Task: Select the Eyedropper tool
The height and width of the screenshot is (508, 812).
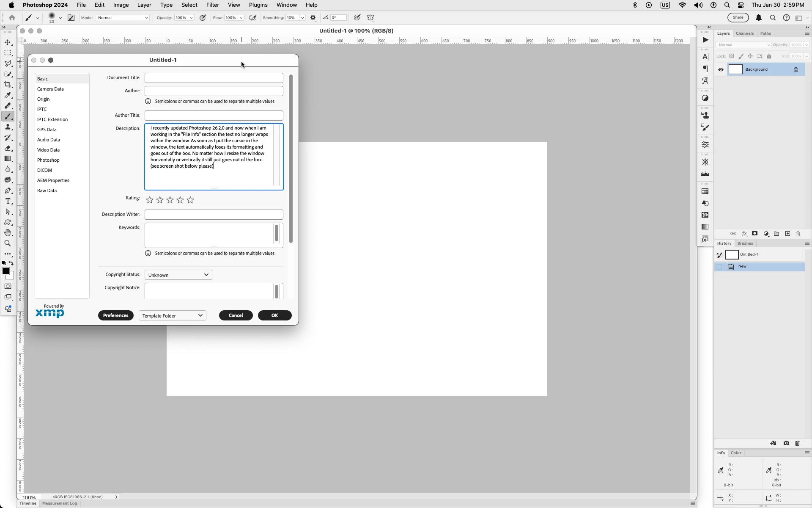Action: pyautogui.click(x=8, y=95)
